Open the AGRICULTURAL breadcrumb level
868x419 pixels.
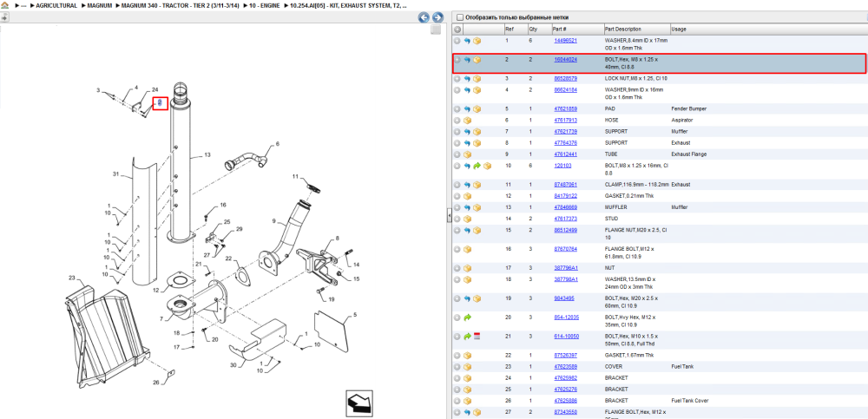coord(56,5)
